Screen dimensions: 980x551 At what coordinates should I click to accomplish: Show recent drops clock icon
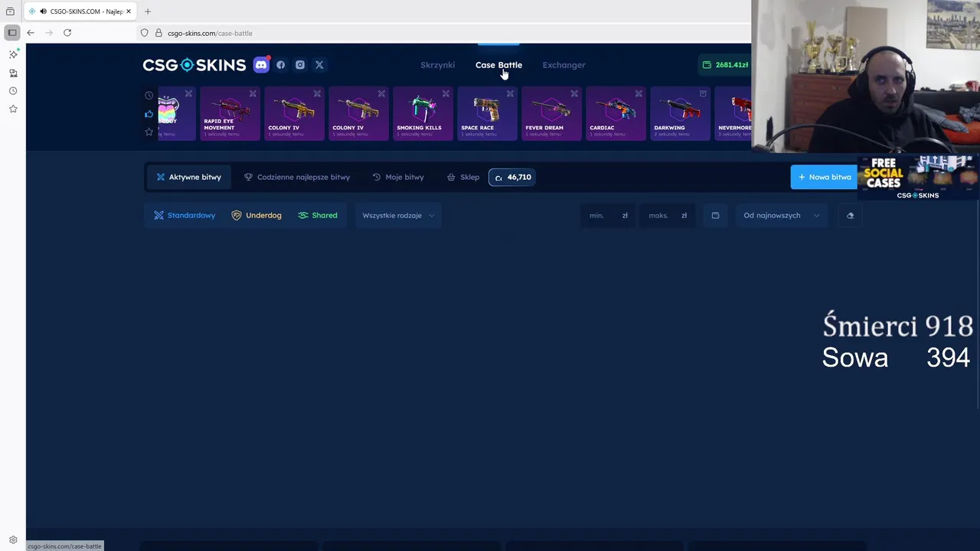(x=149, y=96)
